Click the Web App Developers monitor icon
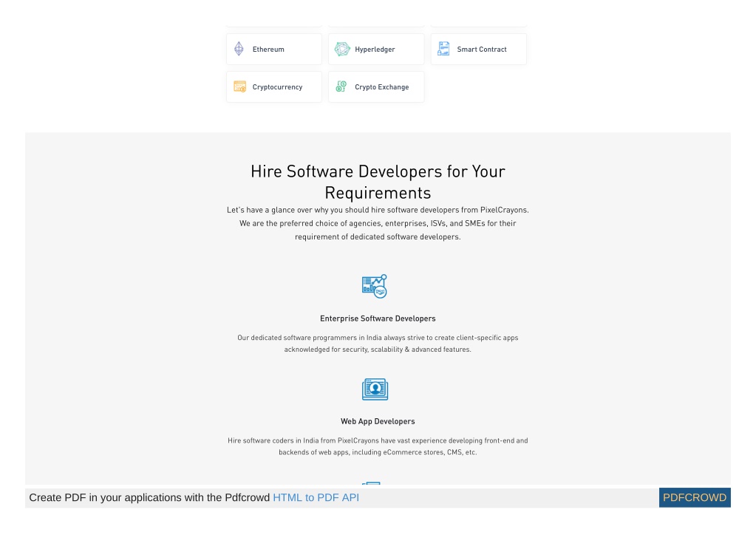 coord(375,389)
